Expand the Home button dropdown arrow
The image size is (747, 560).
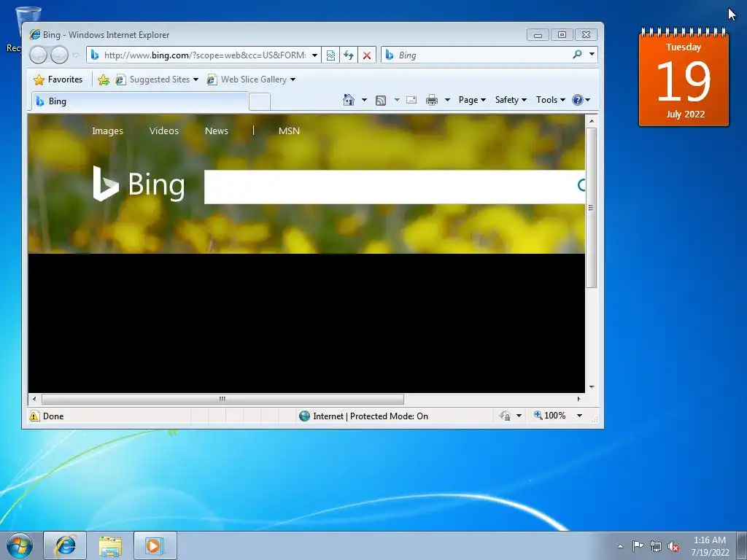tap(365, 100)
